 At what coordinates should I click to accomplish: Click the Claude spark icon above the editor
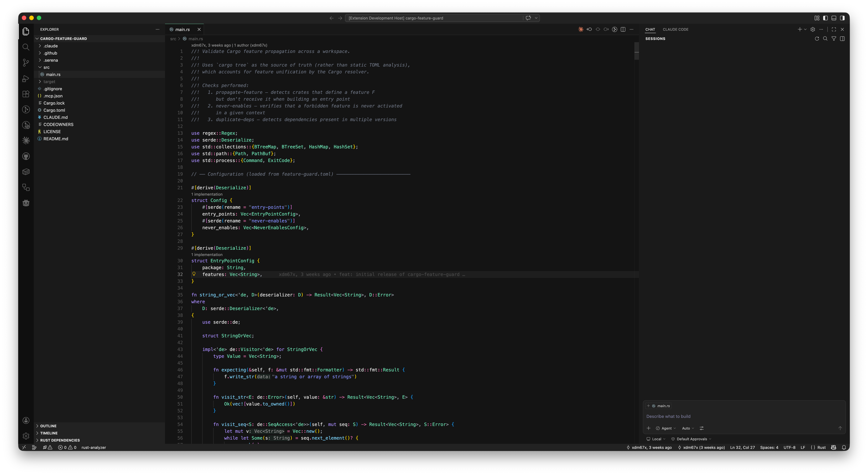click(581, 29)
